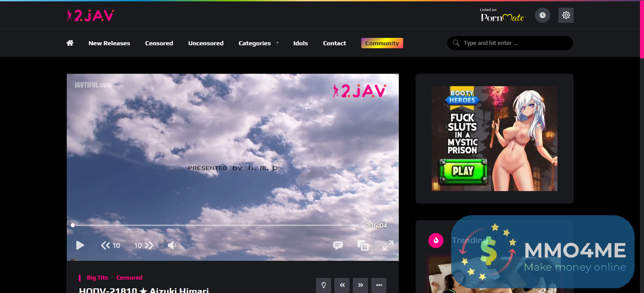Skip video forward 10 seconds
Viewport: 644px width, 293px height.
coord(144,245)
